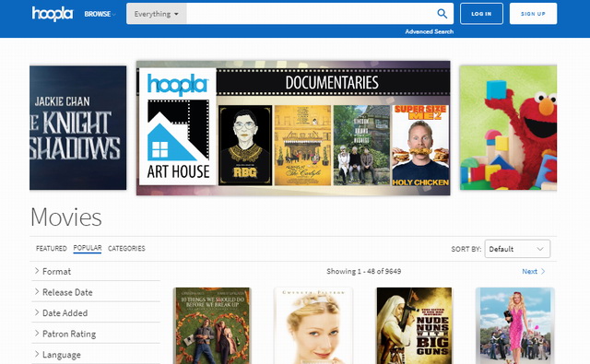Expand the Format filter

pos(96,271)
